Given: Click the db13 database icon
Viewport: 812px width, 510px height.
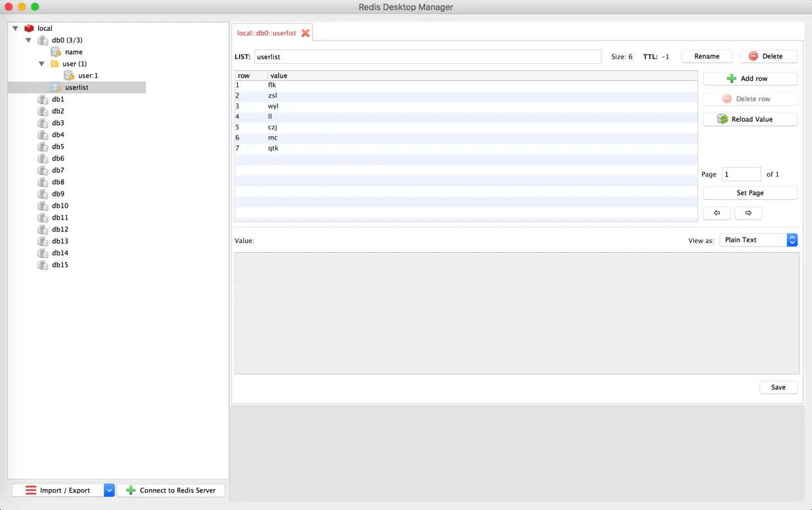Looking at the screenshot, I should (43, 241).
